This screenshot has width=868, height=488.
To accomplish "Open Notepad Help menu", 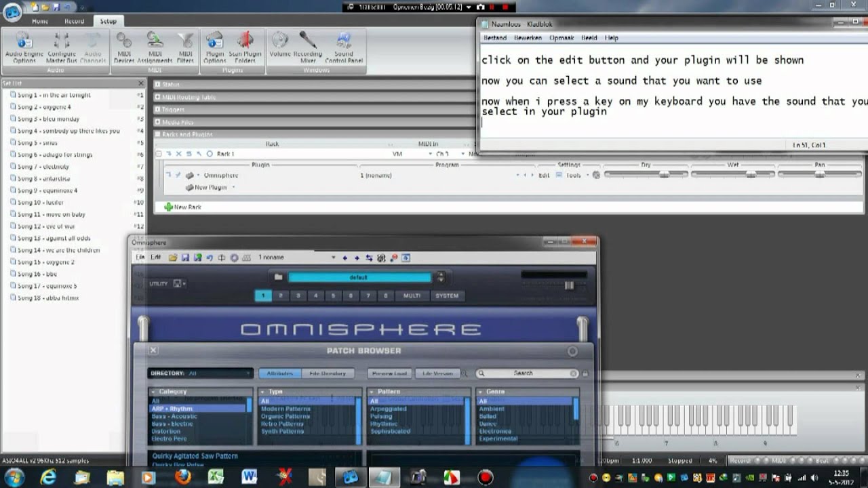I will click(x=612, y=38).
